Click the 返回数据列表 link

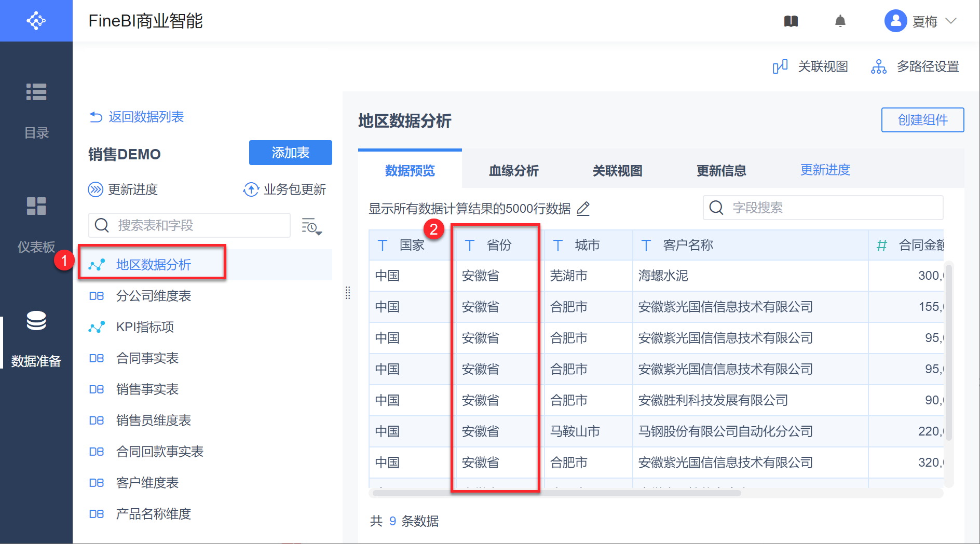tap(146, 117)
